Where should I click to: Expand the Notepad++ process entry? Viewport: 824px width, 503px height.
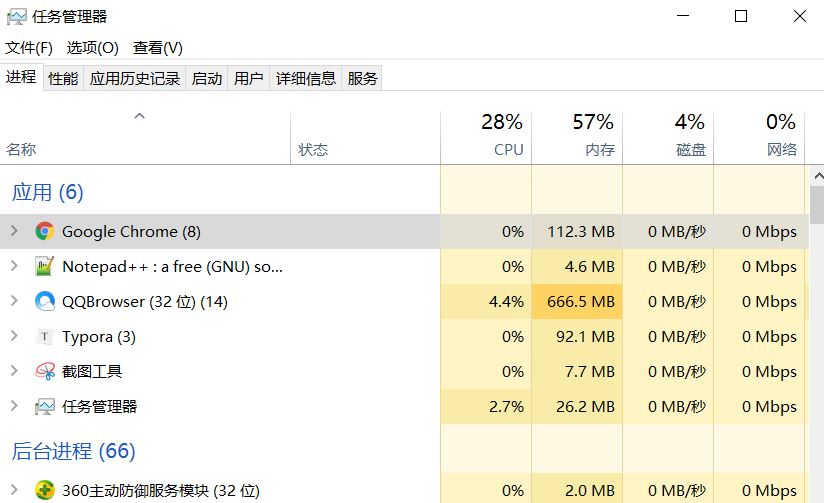[x=14, y=266]
